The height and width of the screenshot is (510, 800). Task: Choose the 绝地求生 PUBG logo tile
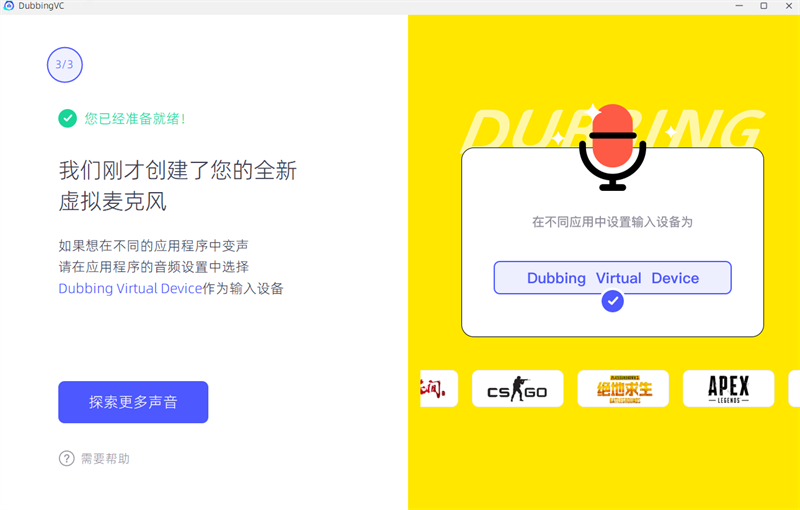(623, 389)
